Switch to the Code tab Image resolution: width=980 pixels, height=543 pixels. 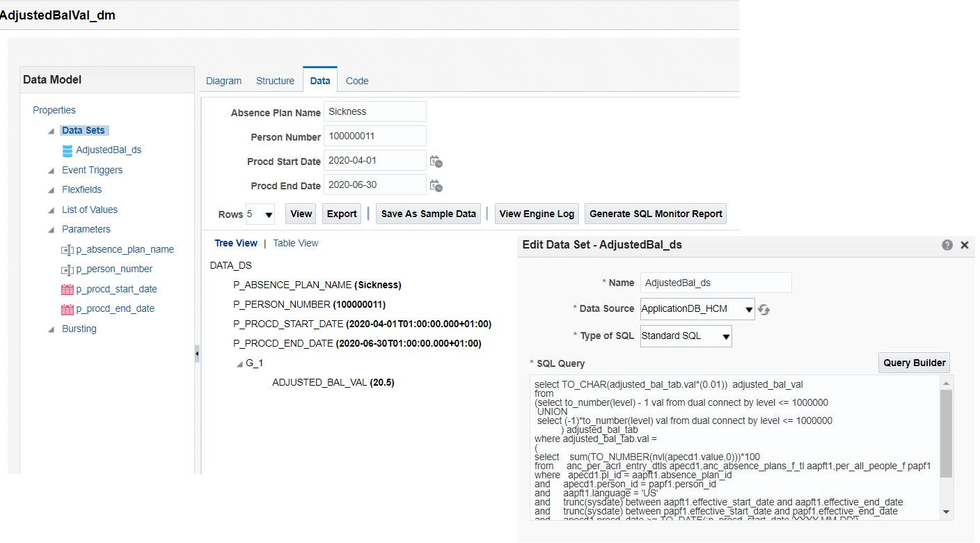(356, 81)
